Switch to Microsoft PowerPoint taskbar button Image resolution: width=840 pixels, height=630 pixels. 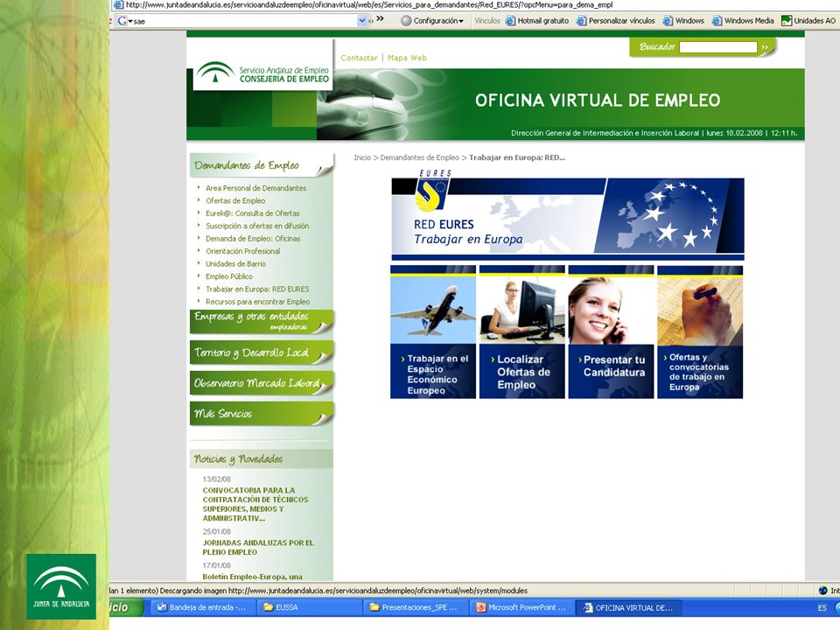(x=523, y=607)
